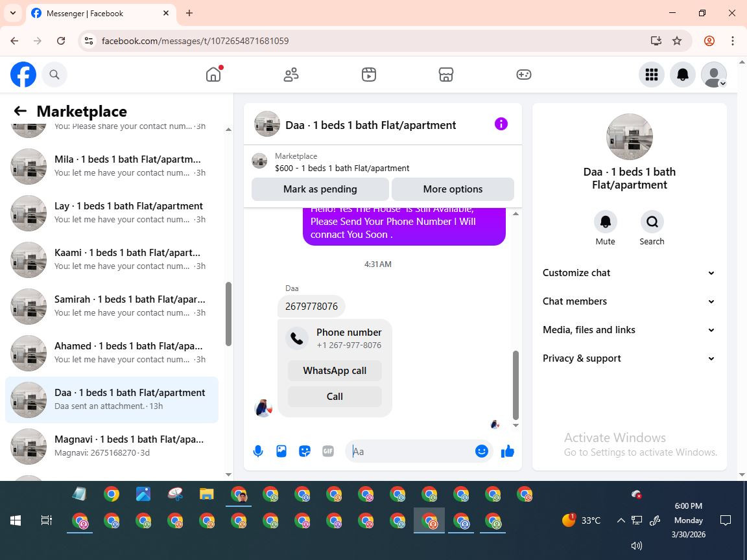The height and width of the screenshot is (560, 747).
Task: Open a new browser tab
Action: 189,14
